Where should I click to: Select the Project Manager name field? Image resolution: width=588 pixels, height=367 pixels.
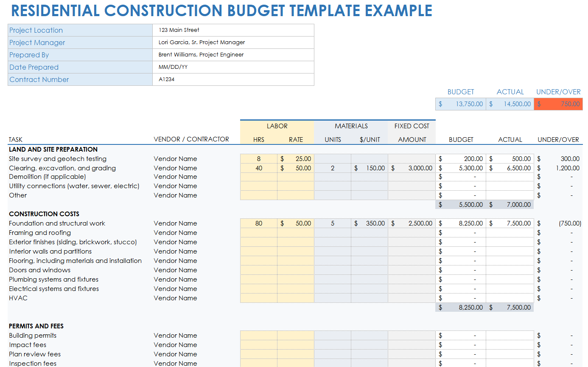[233, 42]
